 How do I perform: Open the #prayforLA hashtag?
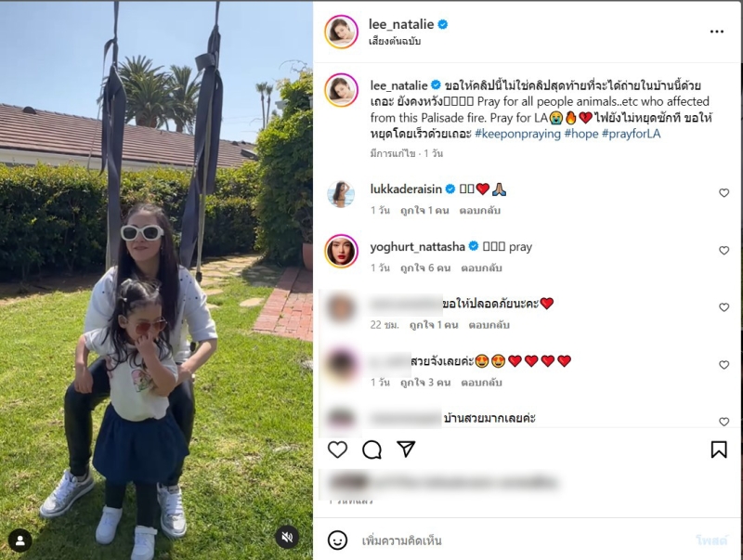point(632,134)
